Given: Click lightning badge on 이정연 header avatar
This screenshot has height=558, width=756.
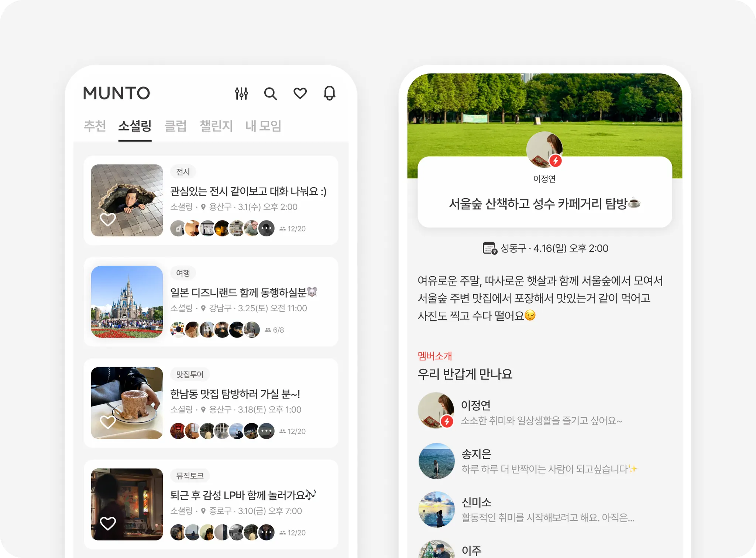Looking at the screenshot, I should pos(555,161).
